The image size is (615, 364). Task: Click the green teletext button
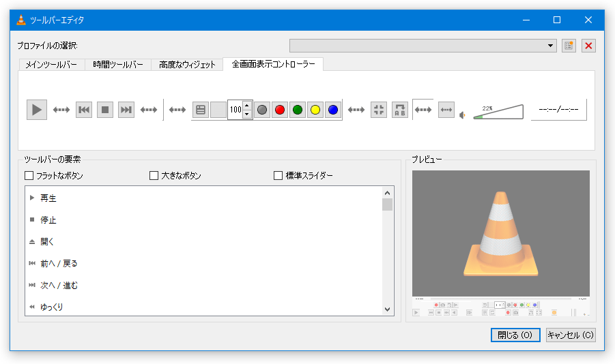[x=298, y=110]
